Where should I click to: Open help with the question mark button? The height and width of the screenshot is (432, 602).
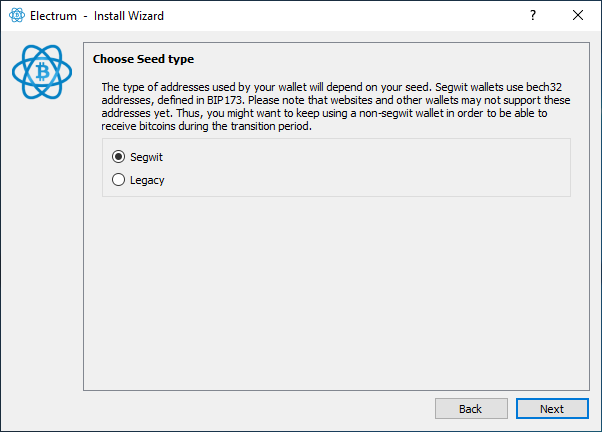pos(533,16)
